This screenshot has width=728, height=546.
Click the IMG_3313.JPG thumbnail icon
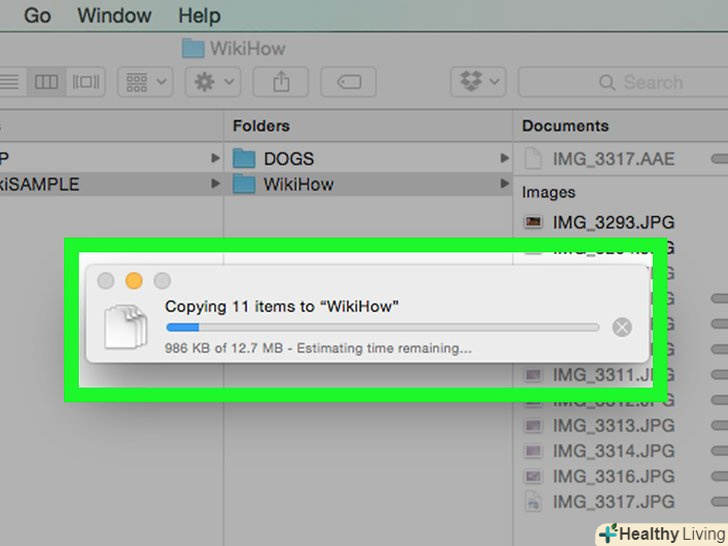coord(533,425)
